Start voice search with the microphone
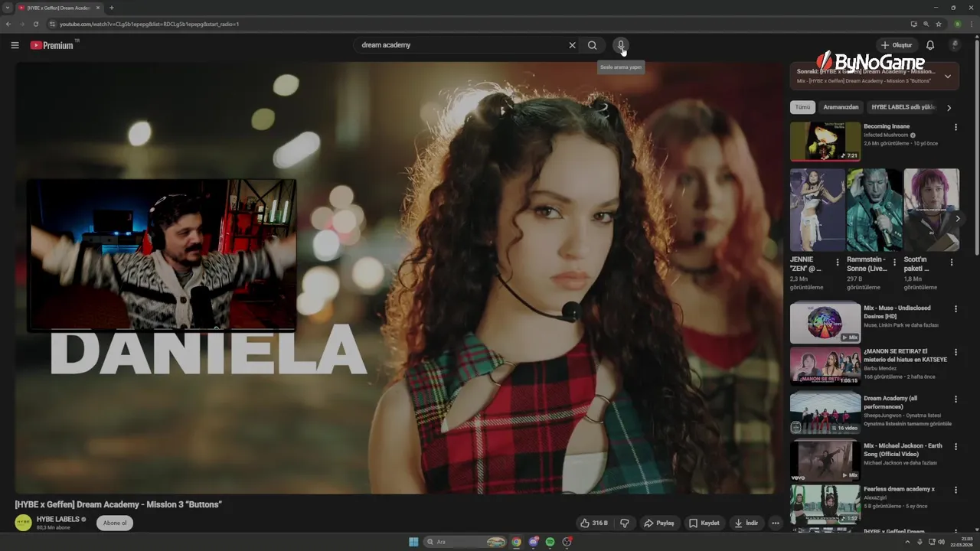The width and height of the screenshot is (980, 551). click(x=621, y=45)
